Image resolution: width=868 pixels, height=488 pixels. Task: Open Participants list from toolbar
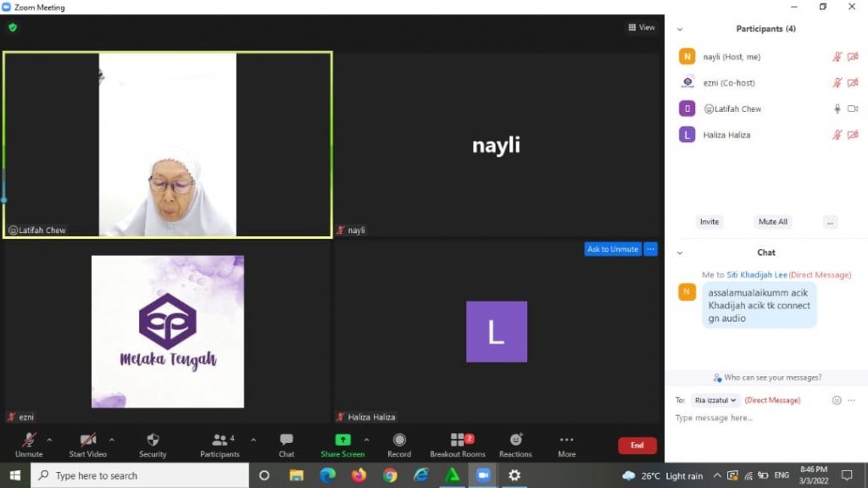[x=220, y=441]
